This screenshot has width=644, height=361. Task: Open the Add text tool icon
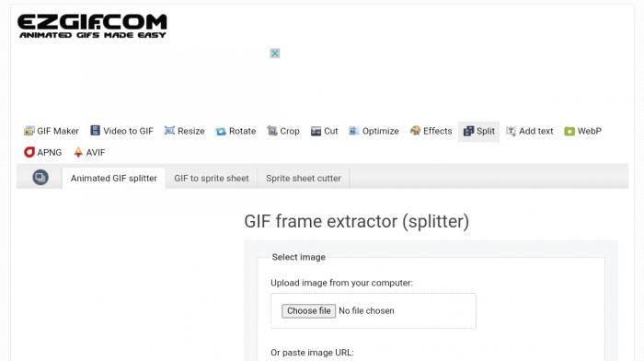(511, 131)
